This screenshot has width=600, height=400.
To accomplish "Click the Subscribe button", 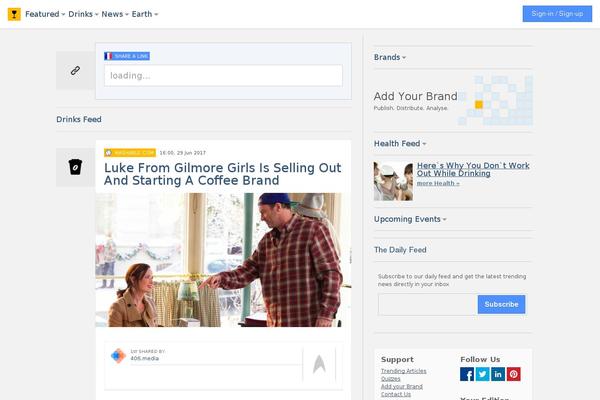I will tap(501, 304).
